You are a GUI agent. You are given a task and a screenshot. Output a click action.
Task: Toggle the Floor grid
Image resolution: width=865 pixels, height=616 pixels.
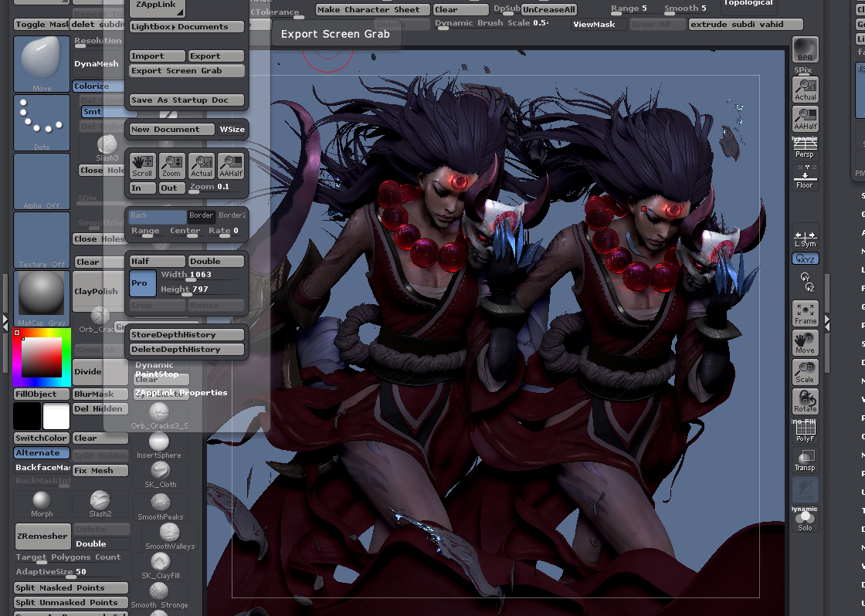tap(805, 178)
